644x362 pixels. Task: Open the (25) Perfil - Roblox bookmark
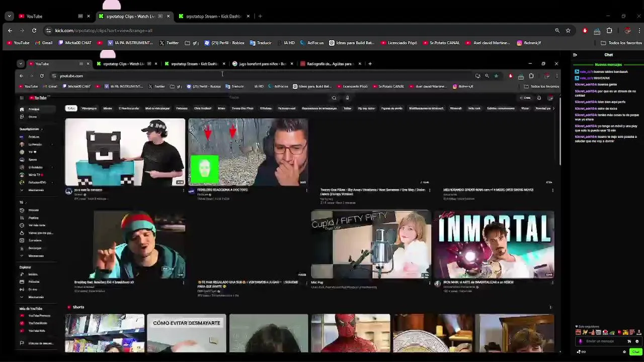pyautogui.click(x=224, y=43)
